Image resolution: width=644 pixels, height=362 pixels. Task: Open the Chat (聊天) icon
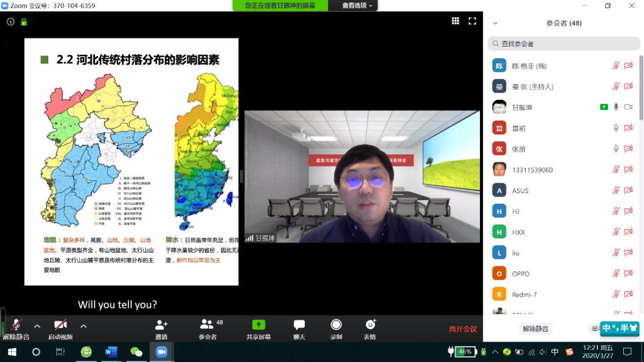click(x=299, y=325)
